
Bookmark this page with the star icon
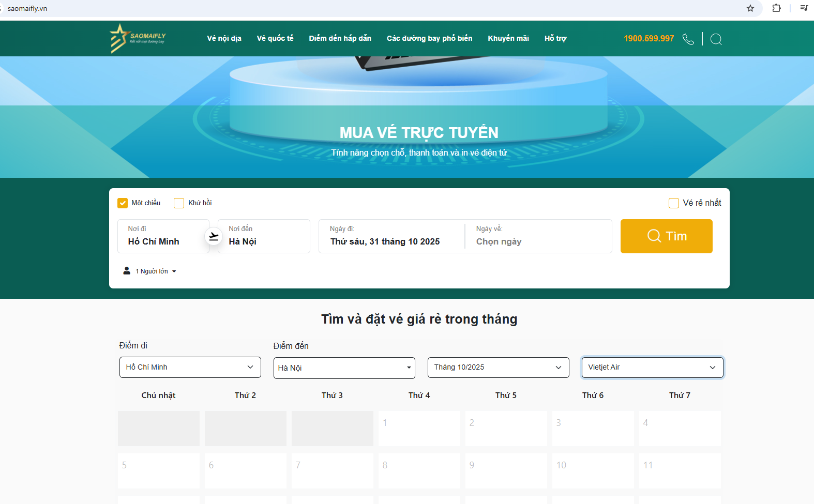click(750, 8)
